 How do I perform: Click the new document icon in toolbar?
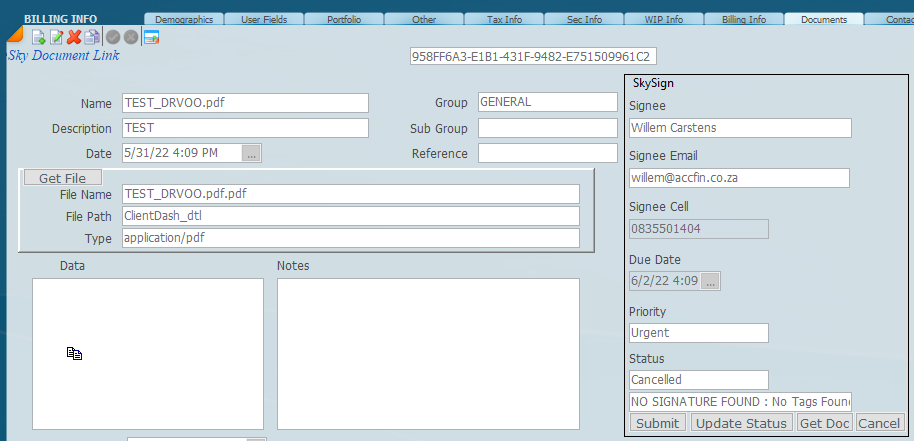(x=39, y=37)
